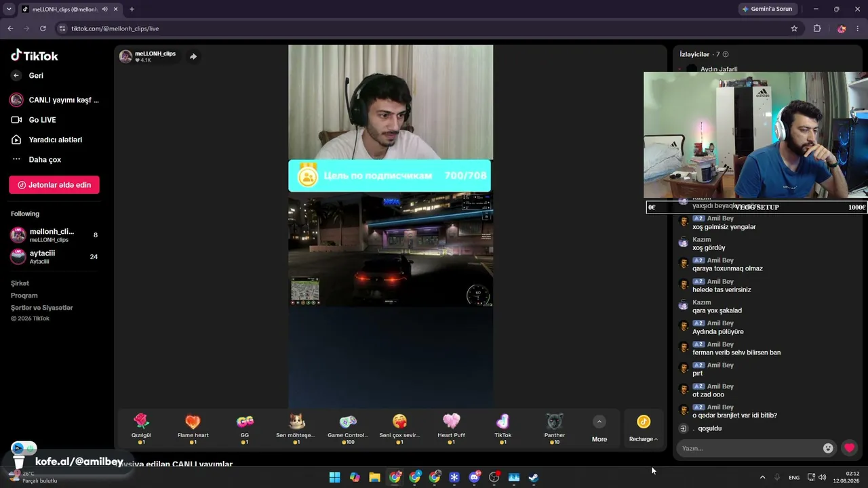Screen dimensions: 868x488
Task: Open Copilot from taskbar
Action: 355,477
